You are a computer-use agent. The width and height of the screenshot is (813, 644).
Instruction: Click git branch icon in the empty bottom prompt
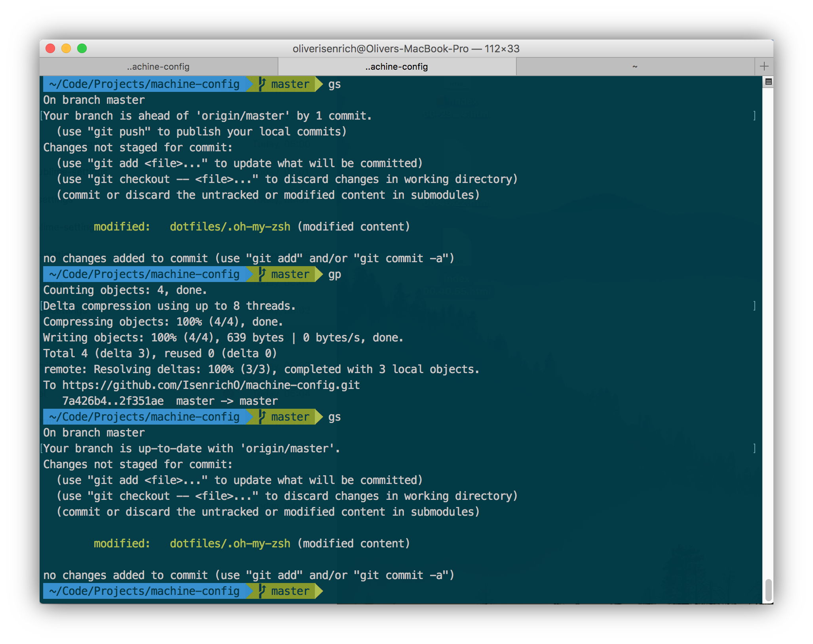[262, 591]
